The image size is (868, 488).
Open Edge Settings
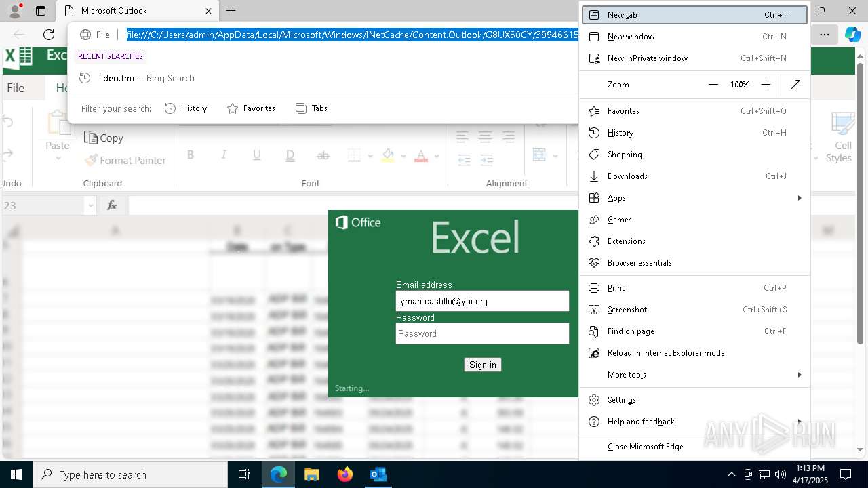695,400
